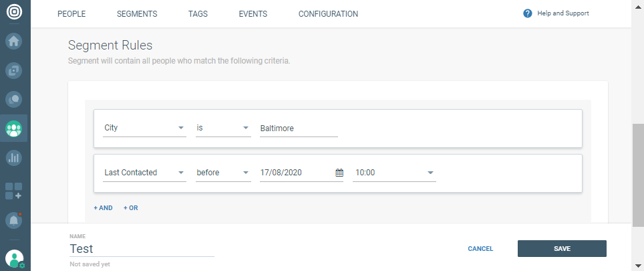Click the app logo in the sidebar
Screen dimensions: 644x271
click(x=15, y=12)
